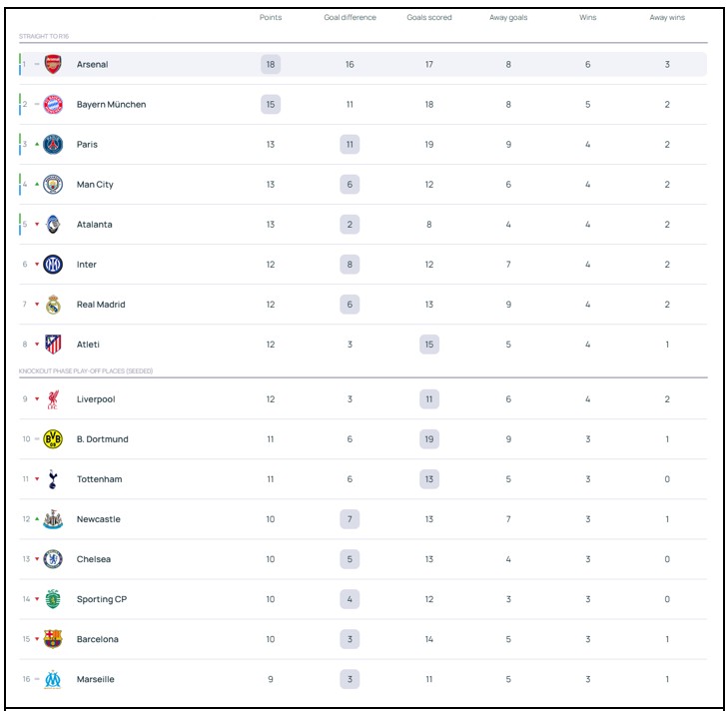Open the Newcastle team name link
The width and height of the screenshot is (728, 711).
tap(98, 519)
